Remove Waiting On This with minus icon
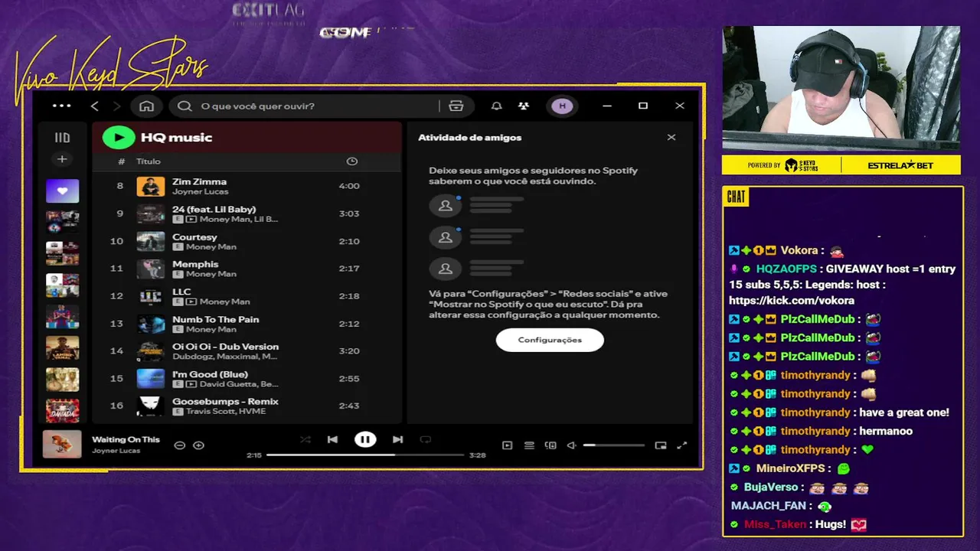This screenshot has width=980, height=551. tap(180, 445)
